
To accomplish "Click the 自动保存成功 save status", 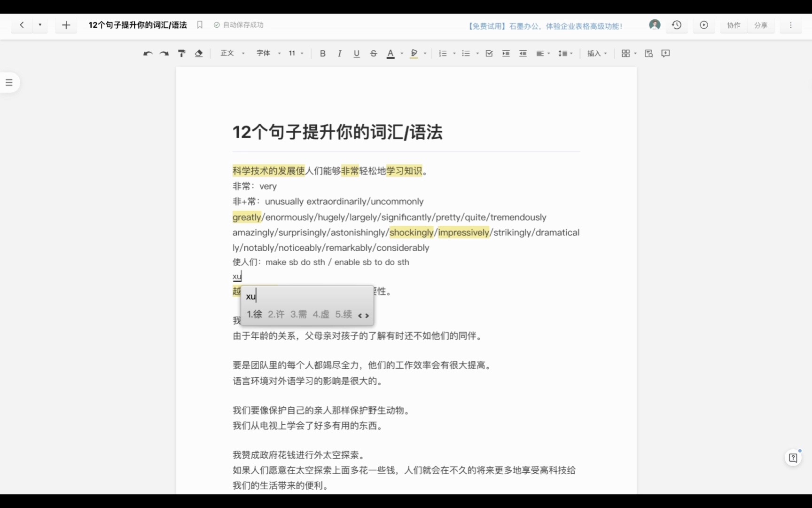I will point(239,25).
